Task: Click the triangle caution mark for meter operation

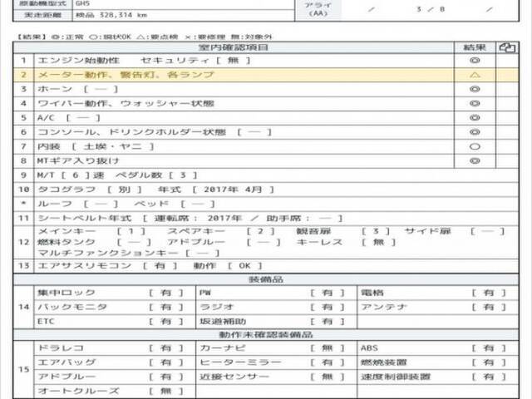Action: pos(475,75)
